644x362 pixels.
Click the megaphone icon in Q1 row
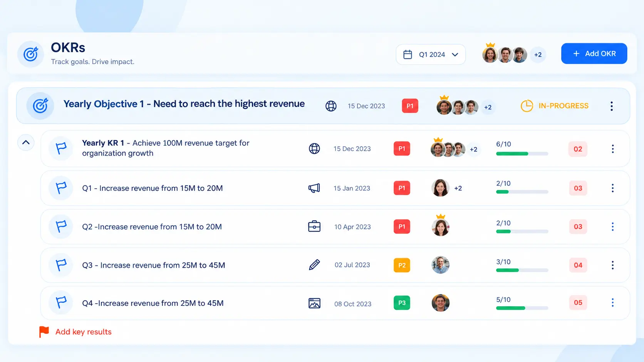coord(314,188)
